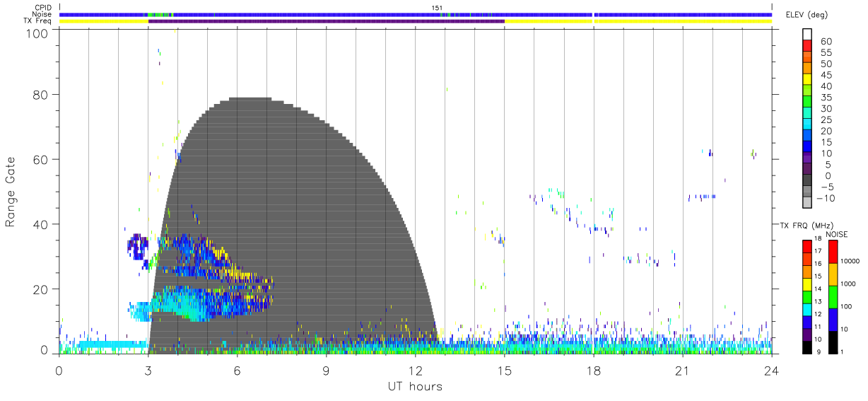Click the CPID value '151'

(x=437, y=8)
